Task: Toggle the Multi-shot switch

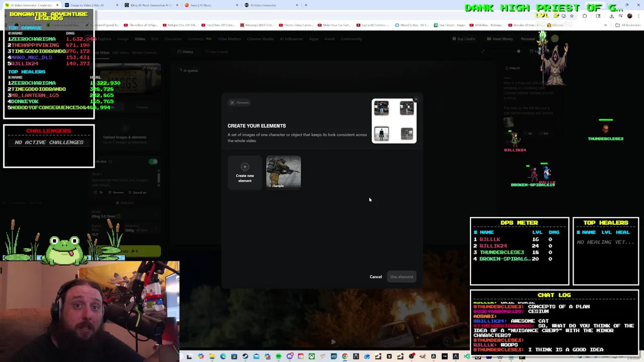Action: (153, 161)
